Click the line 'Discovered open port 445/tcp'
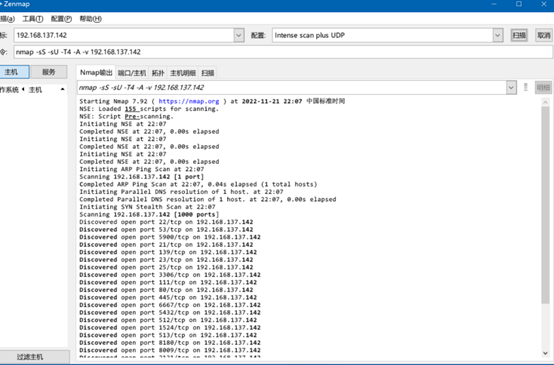The image size is (554, 365). point(168,298)
